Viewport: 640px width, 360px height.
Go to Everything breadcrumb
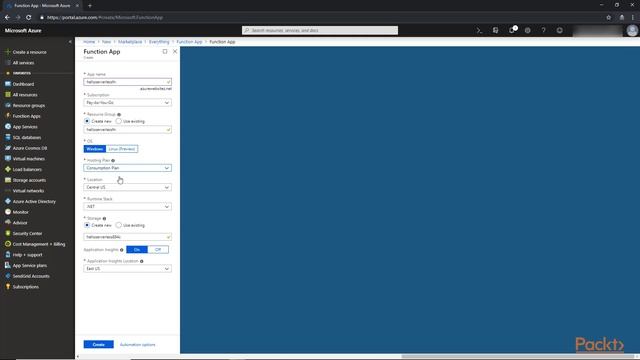(x=159, y=42)
